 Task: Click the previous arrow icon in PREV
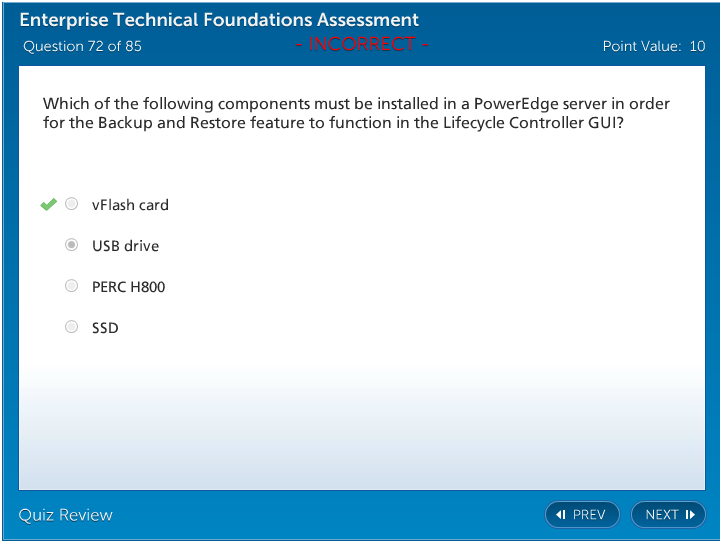point(561,515)
